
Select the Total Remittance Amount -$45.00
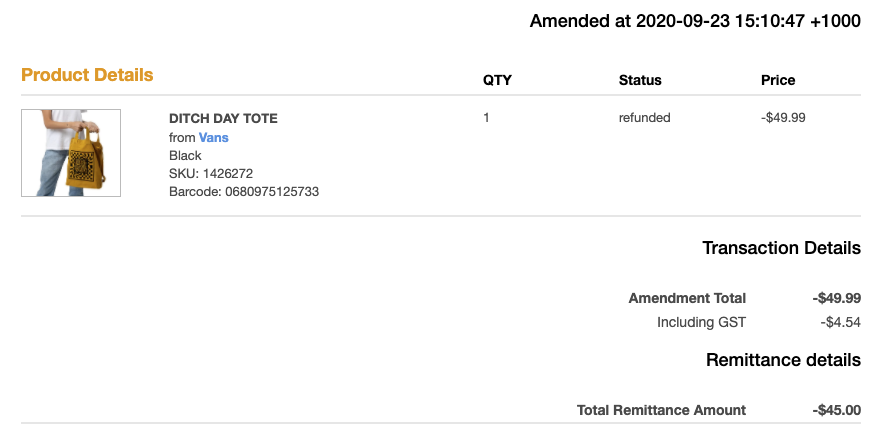(x=836, y=410)
